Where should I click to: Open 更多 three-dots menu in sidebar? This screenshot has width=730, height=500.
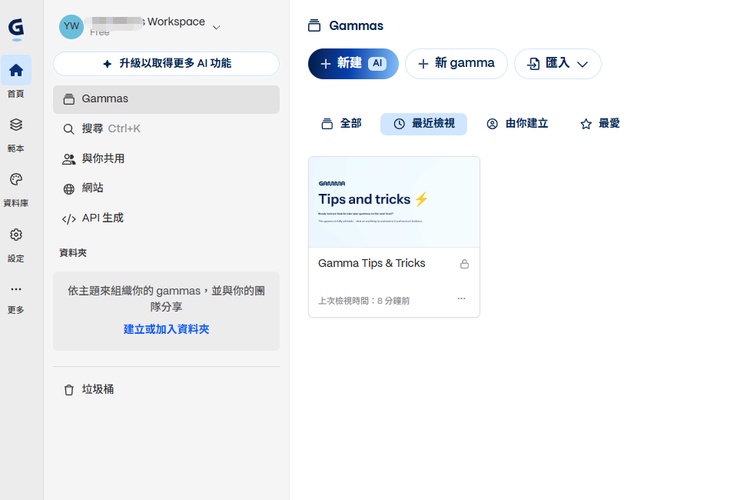click(x=16, y=289)
